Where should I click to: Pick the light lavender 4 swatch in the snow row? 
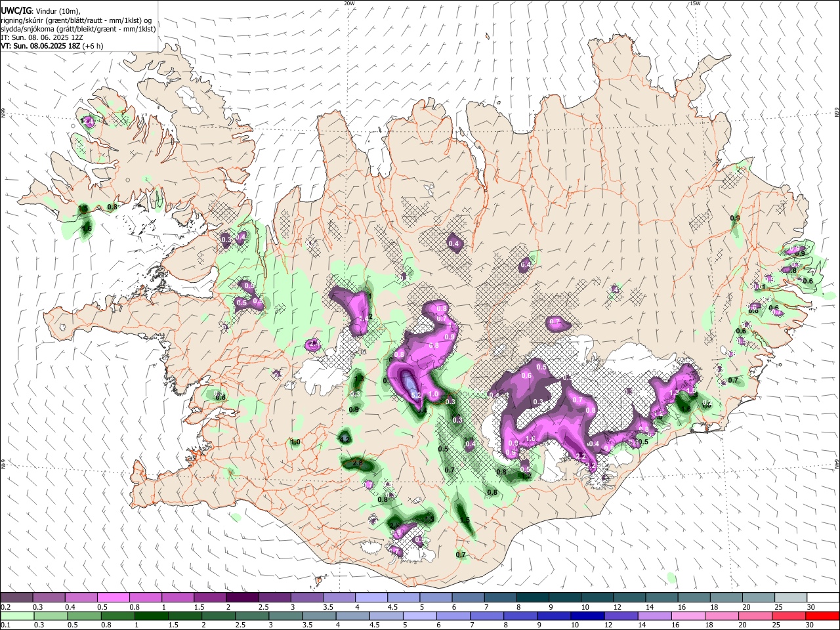(371, 597)
